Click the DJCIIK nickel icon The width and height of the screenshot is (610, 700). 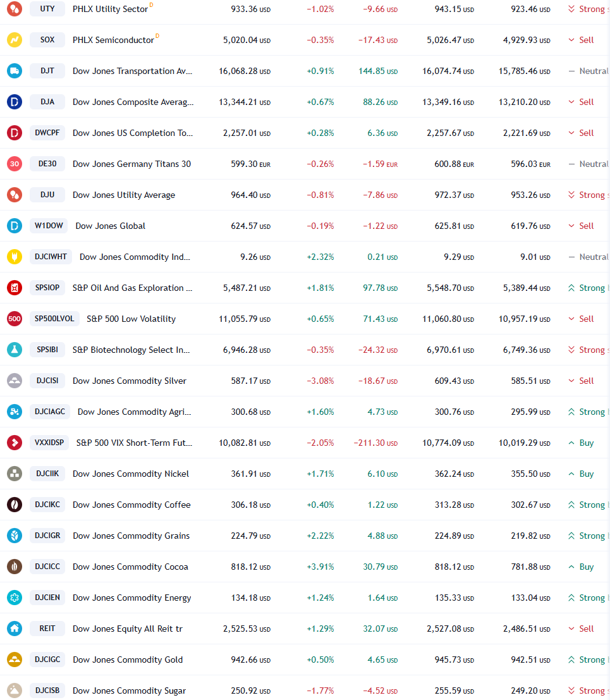coord(15,474)
